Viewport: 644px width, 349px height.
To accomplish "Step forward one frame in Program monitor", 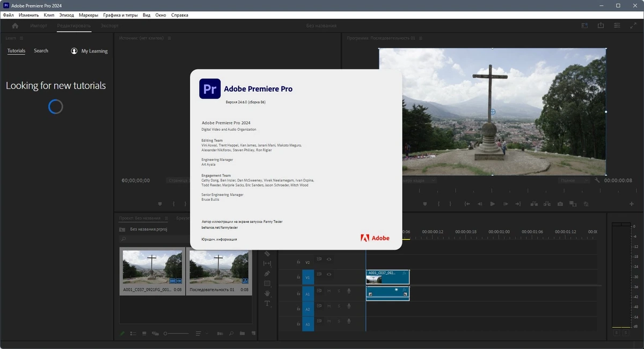I will click(x=506, y=204).
